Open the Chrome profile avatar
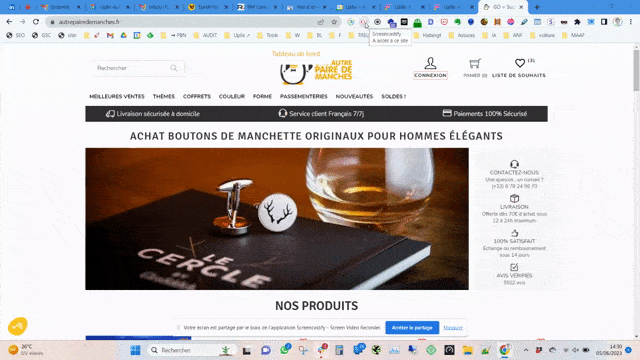The image size is (640, 360). pos(618,22)
